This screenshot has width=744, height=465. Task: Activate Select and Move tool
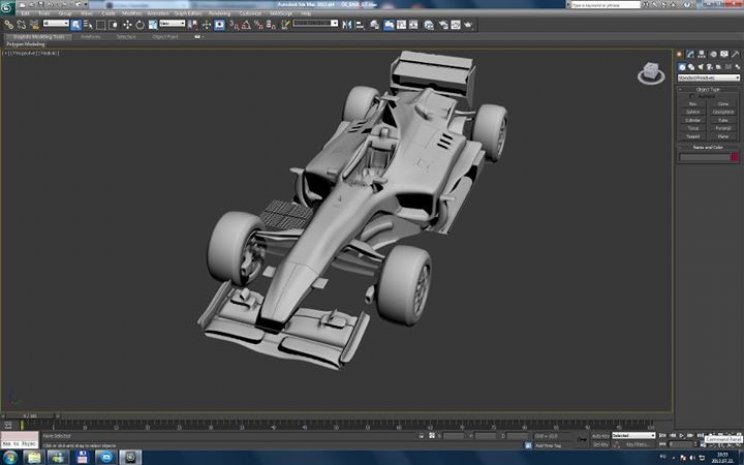pos(127,25)
